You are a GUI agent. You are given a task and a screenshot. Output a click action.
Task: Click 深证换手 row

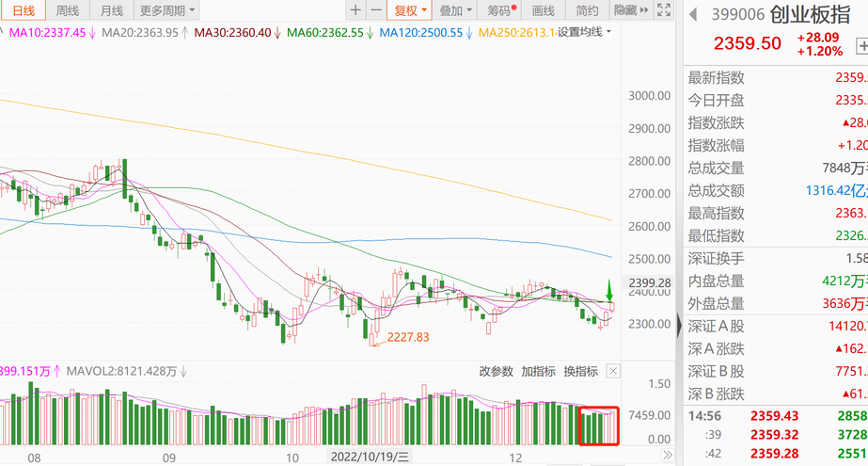click(x=777, y=259)
